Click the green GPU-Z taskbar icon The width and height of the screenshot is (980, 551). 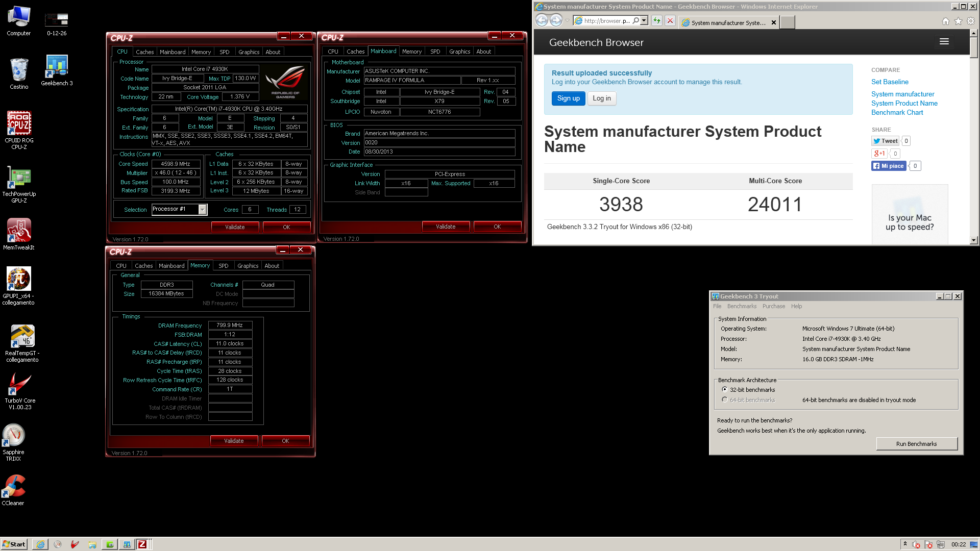click(x=110, y=544)
